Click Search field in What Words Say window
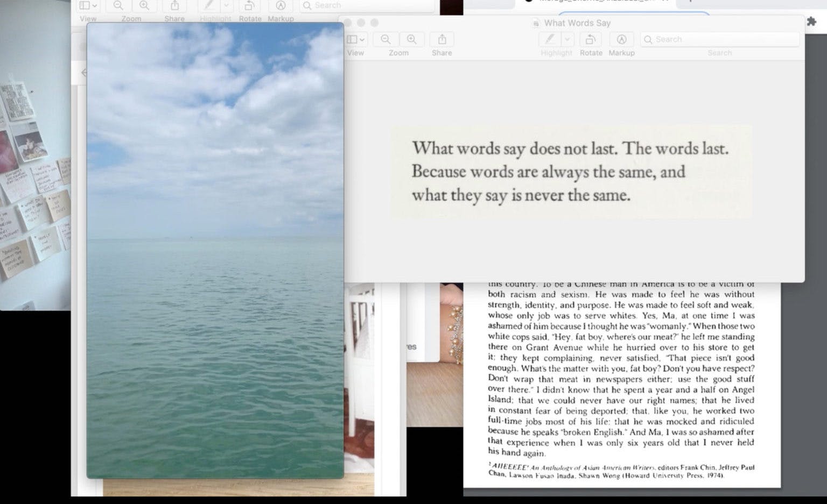Image resolution: width=827 pixels, height=504 pixels. (719, 39)
